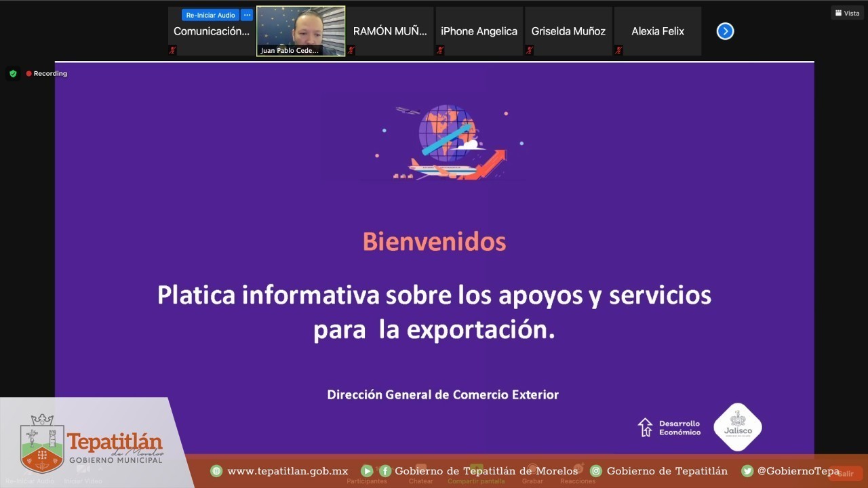Click the green encryption shield icon
The width and height of the screenshot is (868, 488).
pos(13,73)
